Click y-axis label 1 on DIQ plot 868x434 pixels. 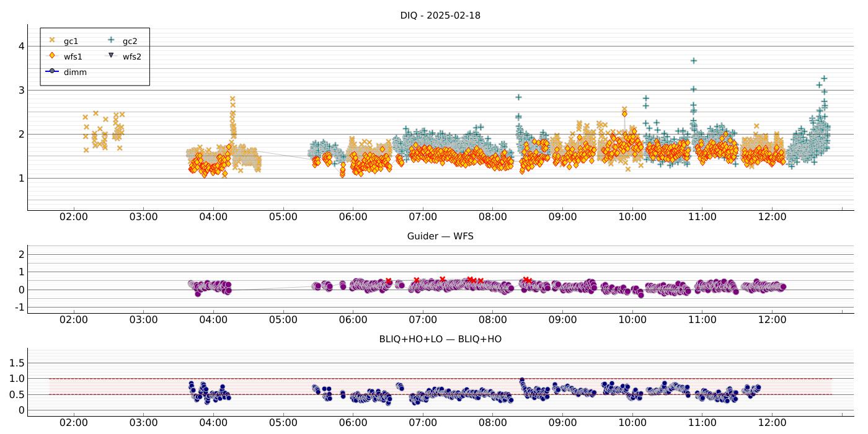[20, 179]
